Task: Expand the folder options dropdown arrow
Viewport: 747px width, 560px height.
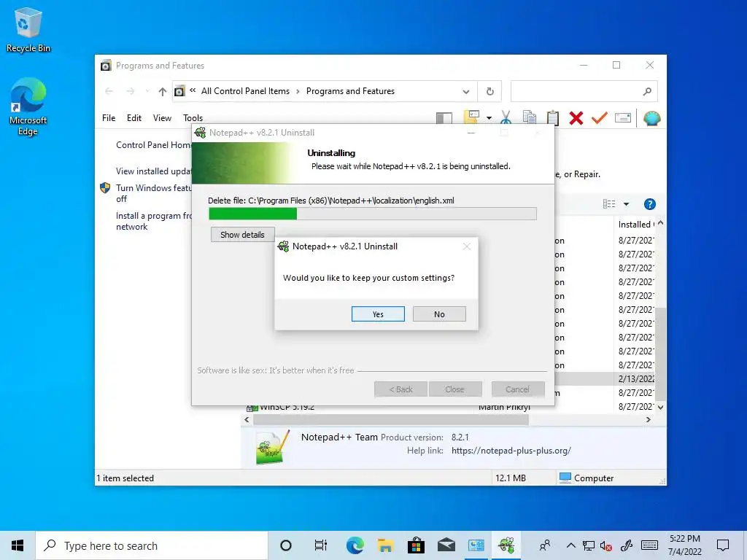Action: coord(489,118)
